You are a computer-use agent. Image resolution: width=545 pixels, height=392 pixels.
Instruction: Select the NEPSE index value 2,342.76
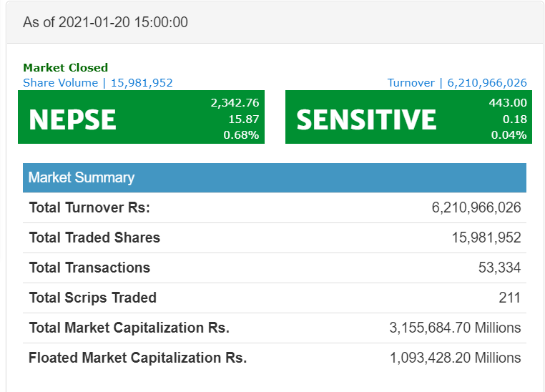tap(235, 103)
